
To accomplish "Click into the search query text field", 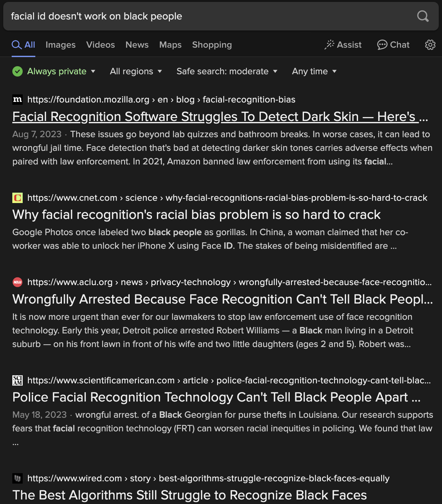I will click(x=194, y=16).
